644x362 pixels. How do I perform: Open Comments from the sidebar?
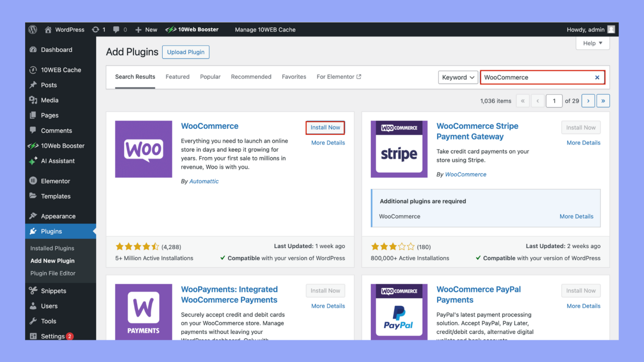pyautogui.click(x=57, y=130)
